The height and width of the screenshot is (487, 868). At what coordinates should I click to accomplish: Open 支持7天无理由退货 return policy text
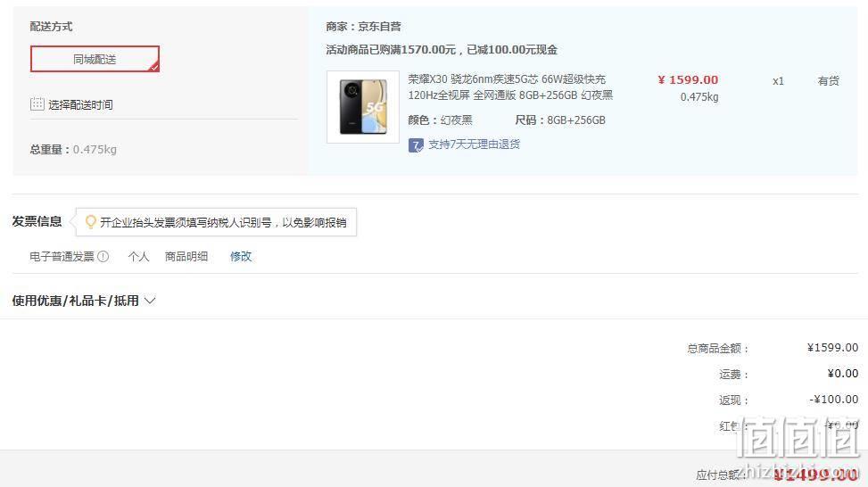[x=475, y=144]
